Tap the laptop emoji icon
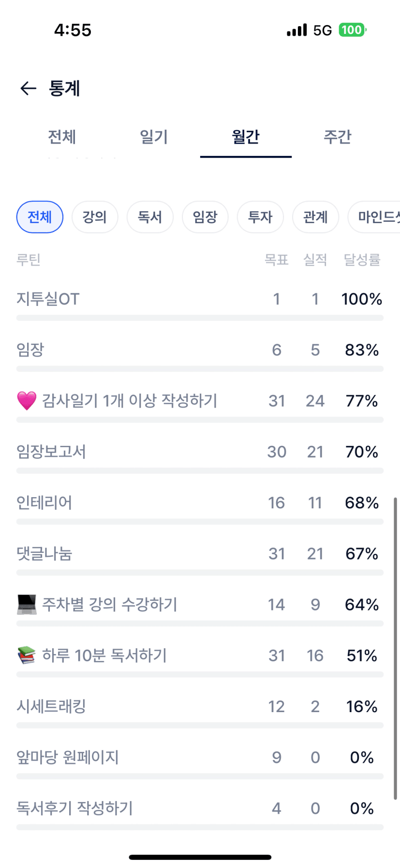This screenshot has height=868, width=400. pyautogui.click(x=27, y=605)
